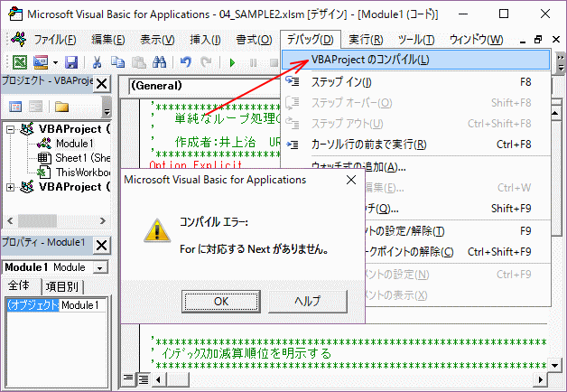Viewport: 567px width, 392px height.
Task: Click the Copy toolbar icon
Action: coord(117,62)
